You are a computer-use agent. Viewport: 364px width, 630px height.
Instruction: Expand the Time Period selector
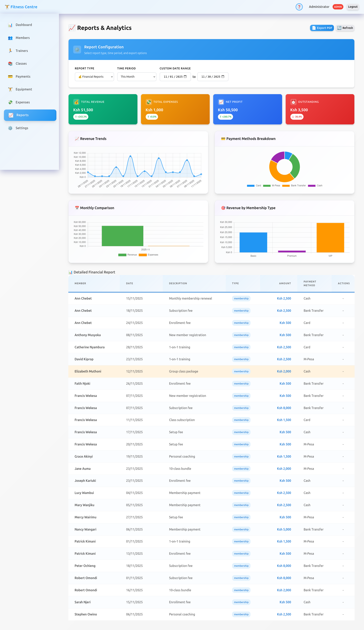pyautogui.click(x=137, y=77)
